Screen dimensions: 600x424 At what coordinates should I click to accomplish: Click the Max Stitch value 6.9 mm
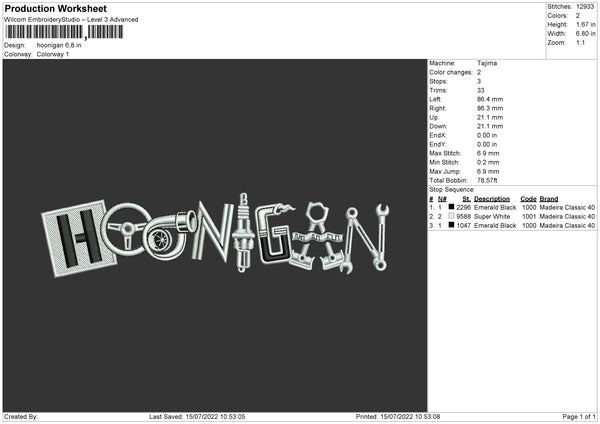point(488,153)
